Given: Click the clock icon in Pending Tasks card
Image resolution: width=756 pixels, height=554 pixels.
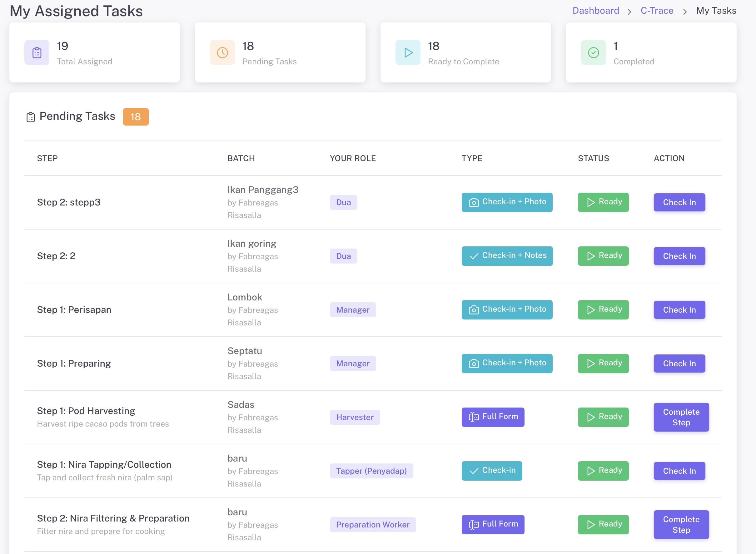Looking at the screenshot, I should pyautogui.click(x=222, y=53).
